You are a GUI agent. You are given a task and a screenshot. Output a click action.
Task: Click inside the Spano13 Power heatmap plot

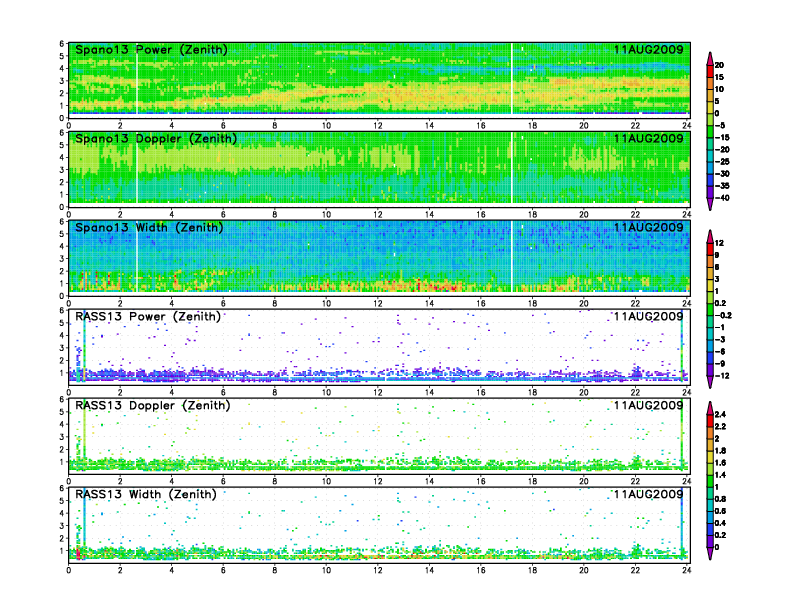coord(379,80)
